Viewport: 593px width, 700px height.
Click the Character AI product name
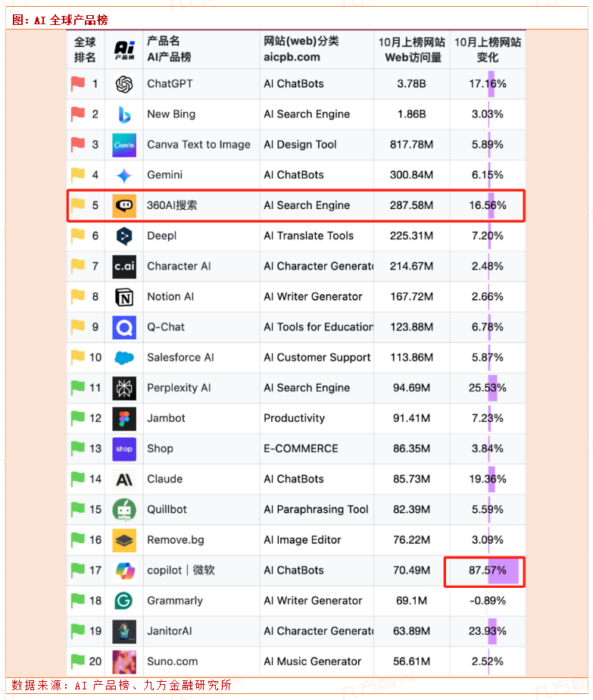pos(179,266)
